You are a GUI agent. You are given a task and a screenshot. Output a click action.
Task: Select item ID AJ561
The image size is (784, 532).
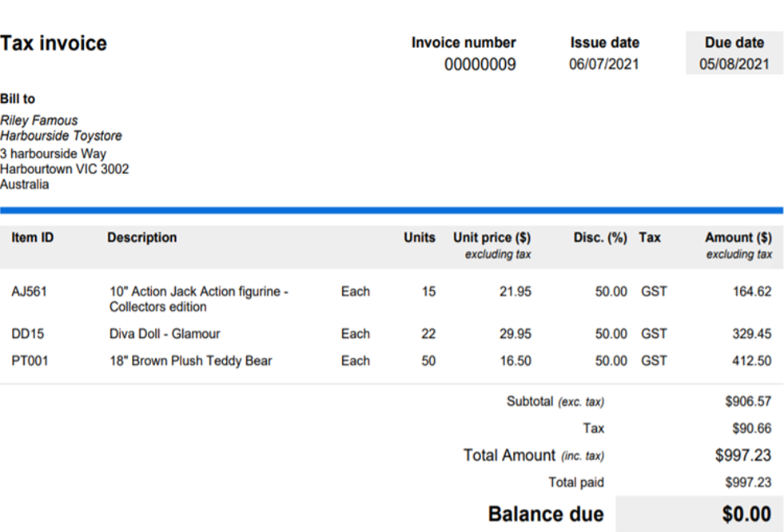30,292
